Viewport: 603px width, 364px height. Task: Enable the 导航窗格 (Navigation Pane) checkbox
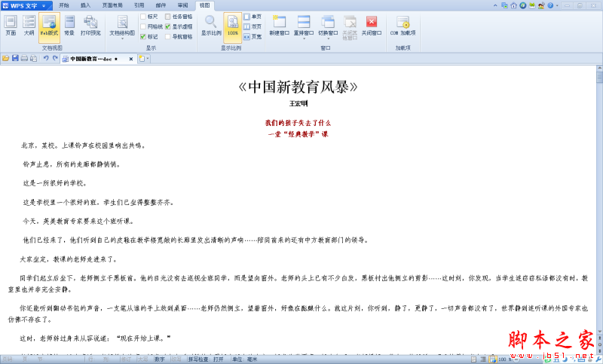click(x=167, y=36)
